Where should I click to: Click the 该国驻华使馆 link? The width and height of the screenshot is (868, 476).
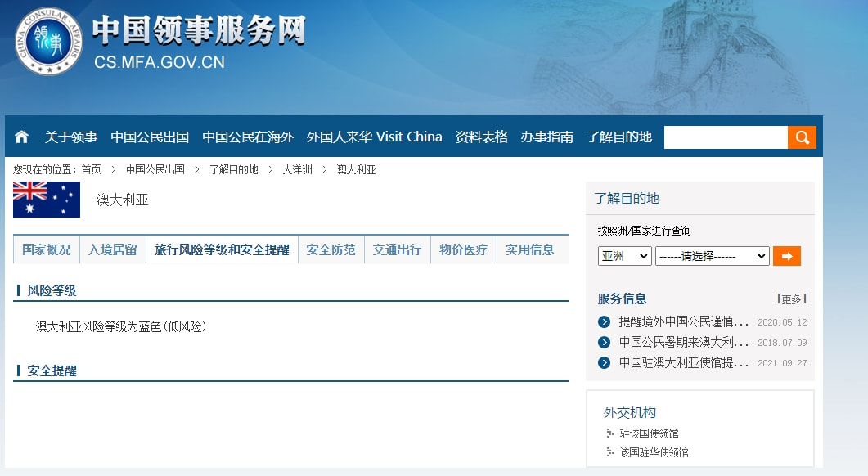coord(651,451)
